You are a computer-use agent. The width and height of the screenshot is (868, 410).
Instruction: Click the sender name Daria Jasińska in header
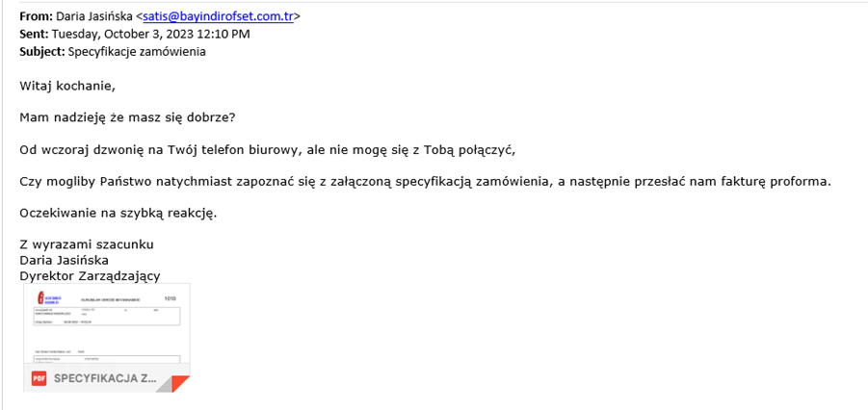[x=94, y=16]
